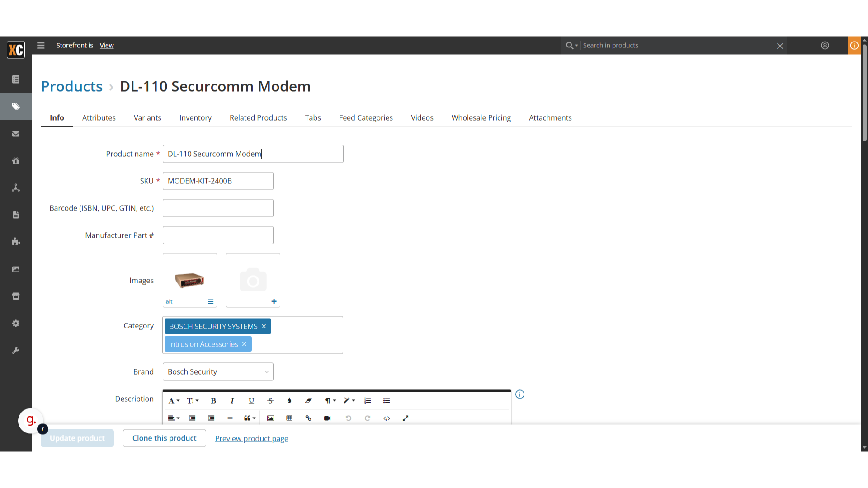Open the Discounts gift icon in the sidebar

16,161
